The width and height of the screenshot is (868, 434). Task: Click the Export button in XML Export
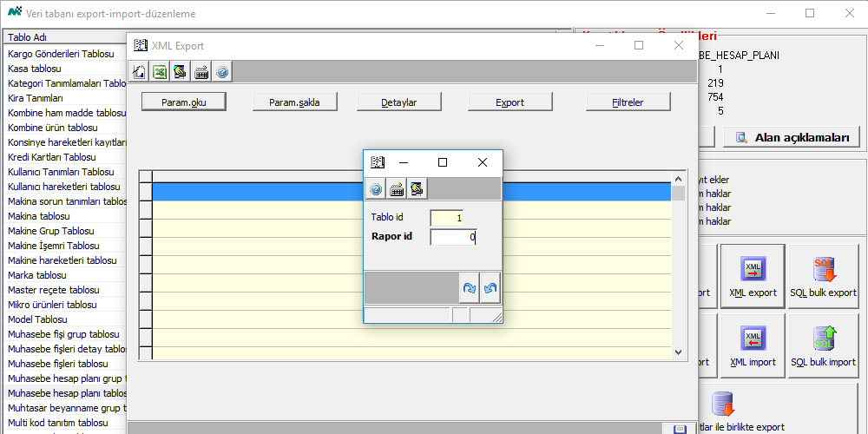510,102
